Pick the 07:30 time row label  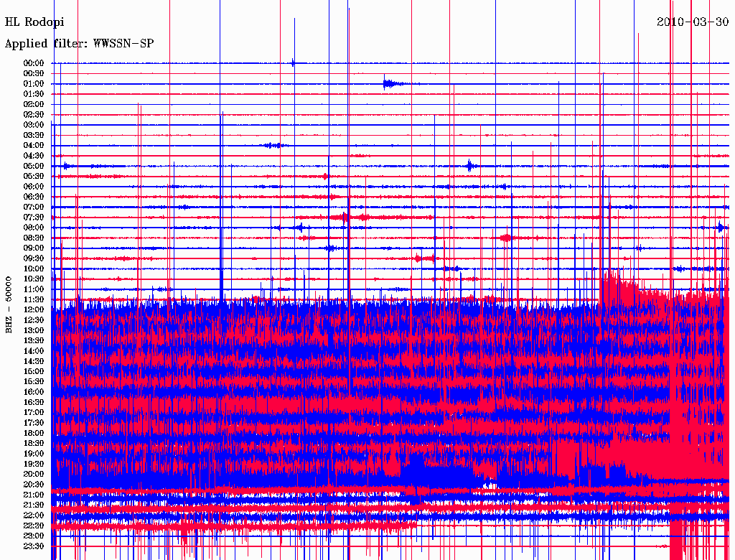click(34, 218)
